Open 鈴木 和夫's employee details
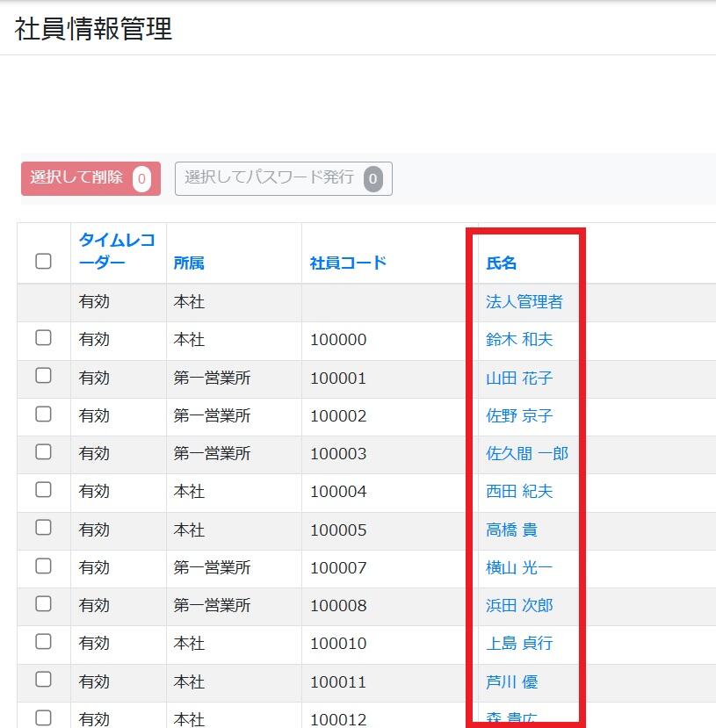The height and width of the screenshot is (728, 716). [522, 339]
